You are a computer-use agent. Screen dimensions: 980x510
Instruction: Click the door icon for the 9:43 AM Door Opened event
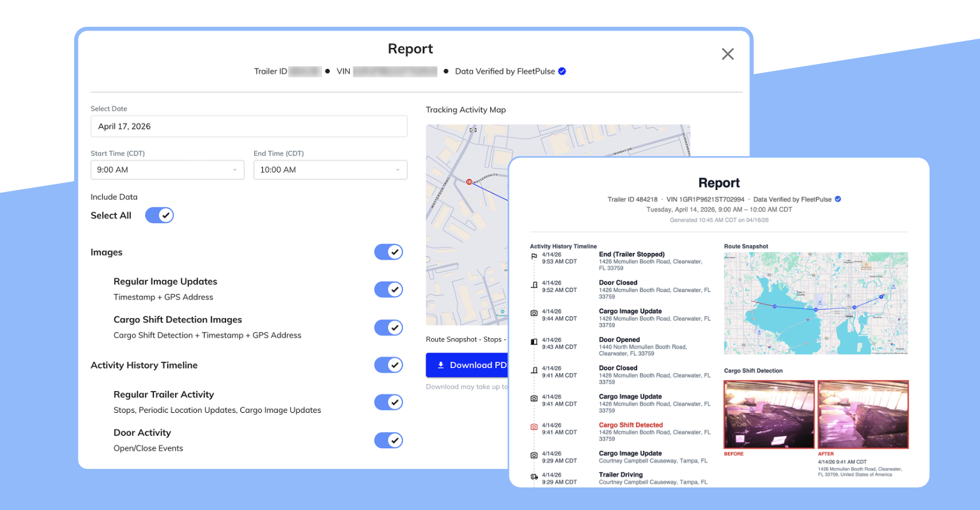coord(534,342)
